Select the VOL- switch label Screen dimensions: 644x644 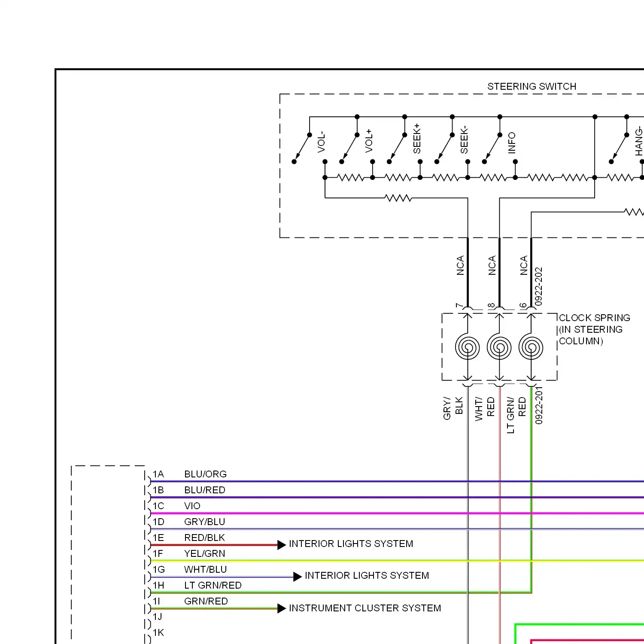pyautogui.click(x=321, y=142)
